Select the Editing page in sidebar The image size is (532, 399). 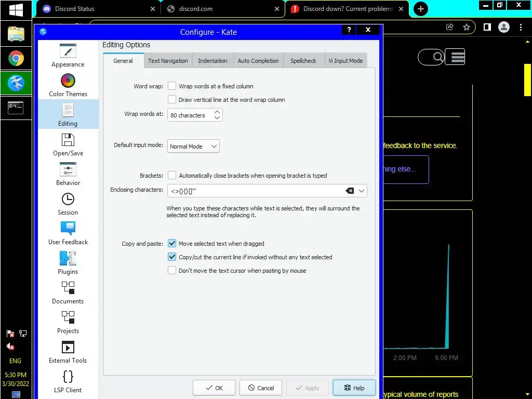click(x=68, y=114)
